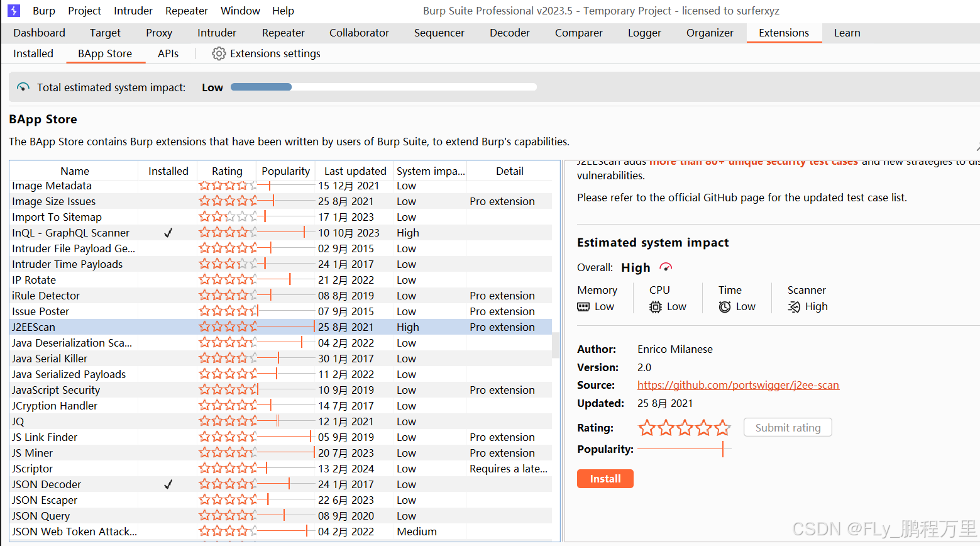Select the Issue Poster extension row
This screenshot has width=980, height=546.
(x=281, y=311)
